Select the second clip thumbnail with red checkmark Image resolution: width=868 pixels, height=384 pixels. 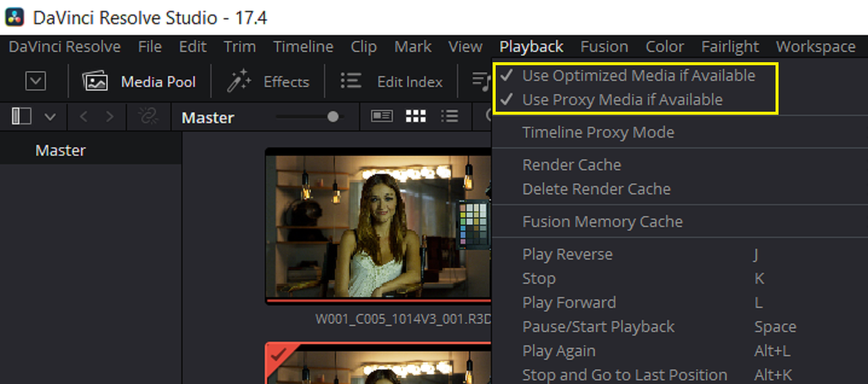coord(379,363)
